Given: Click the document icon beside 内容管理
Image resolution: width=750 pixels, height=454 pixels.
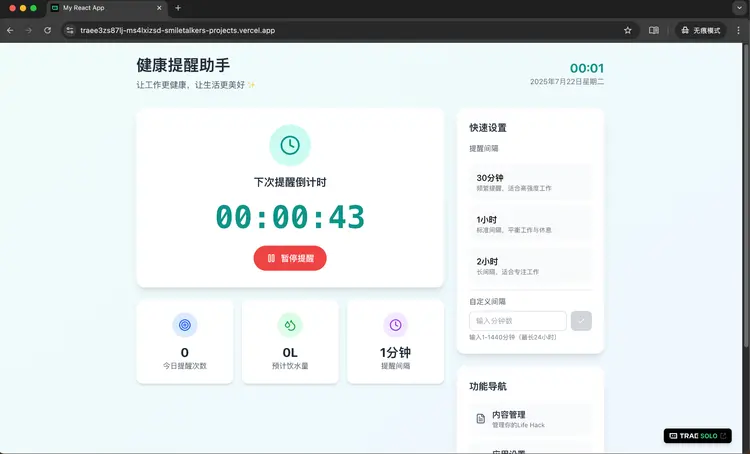Looking at the screenshot, I should click(x=480, y=418).
